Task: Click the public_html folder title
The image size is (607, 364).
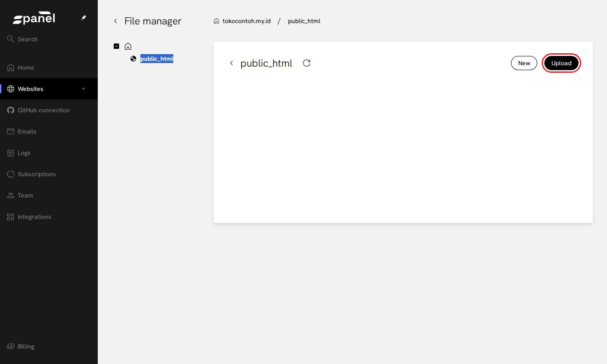Action: point(266,63)
